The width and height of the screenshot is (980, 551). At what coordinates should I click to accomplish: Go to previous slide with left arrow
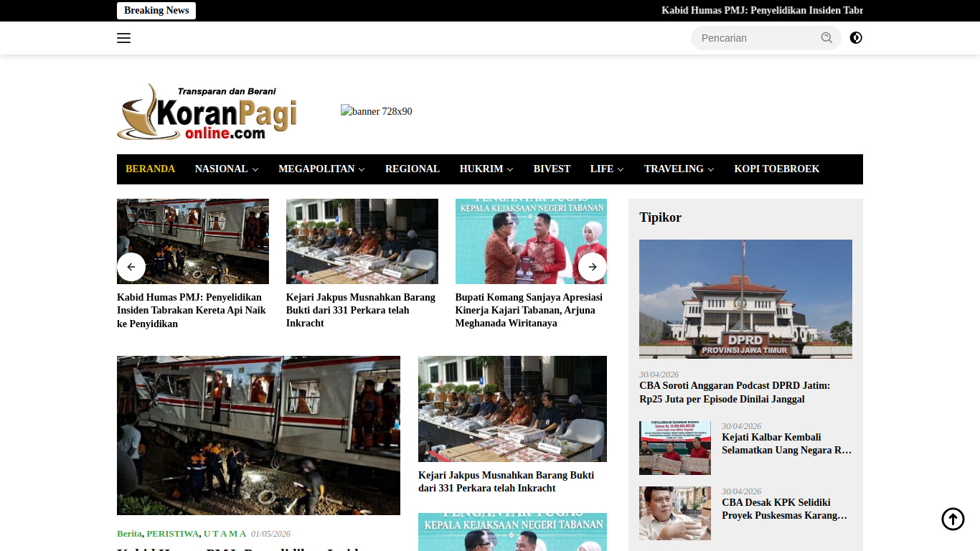tap(131, 267)
